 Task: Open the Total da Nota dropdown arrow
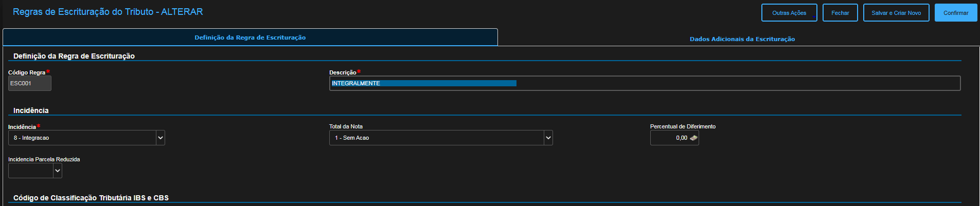tap(548, 138)
